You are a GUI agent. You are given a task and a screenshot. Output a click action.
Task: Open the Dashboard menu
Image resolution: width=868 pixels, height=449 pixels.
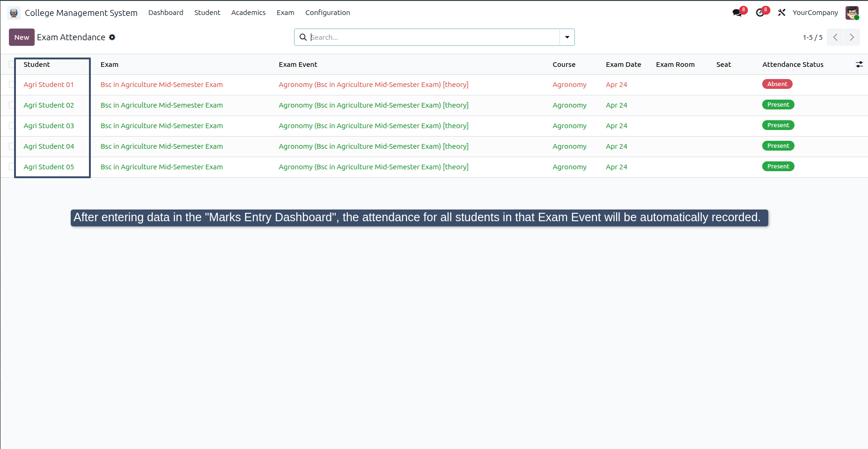[x=166, y=13]
